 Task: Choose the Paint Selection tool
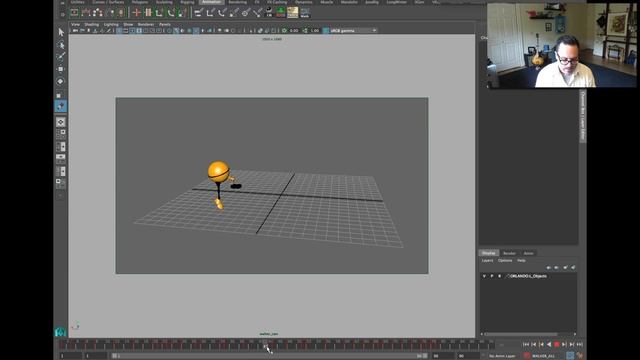(61, 56)
